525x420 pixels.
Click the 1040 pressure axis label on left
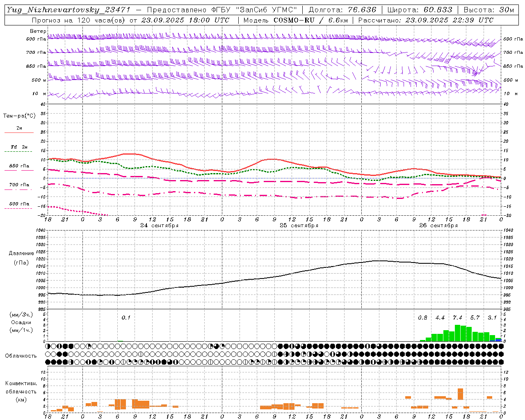tap(40, 231)
